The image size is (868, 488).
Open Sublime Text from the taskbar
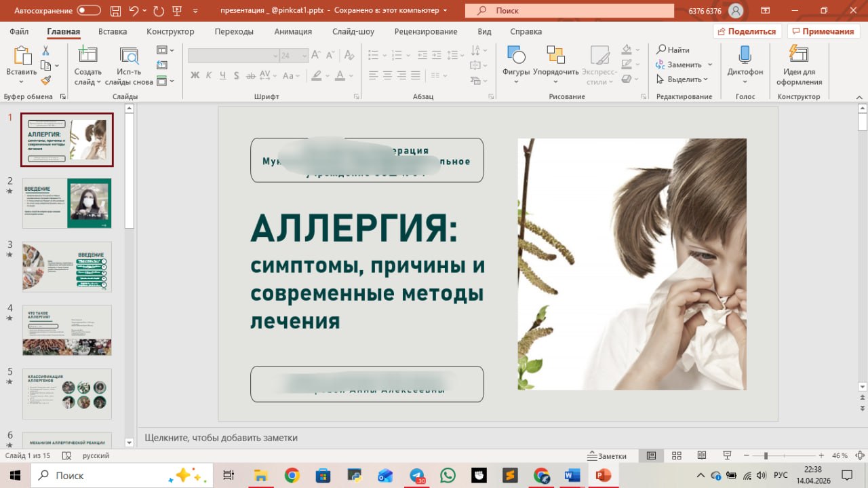click(x=510, y=475)
